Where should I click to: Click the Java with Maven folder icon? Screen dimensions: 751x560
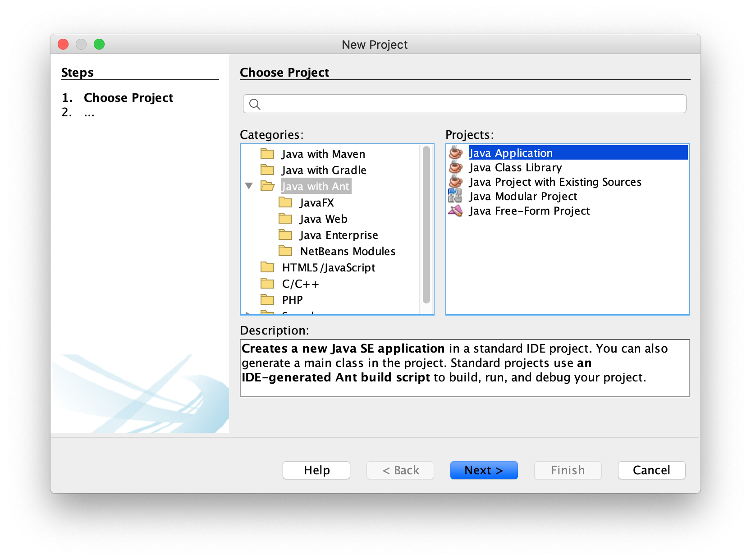point(267,154)
